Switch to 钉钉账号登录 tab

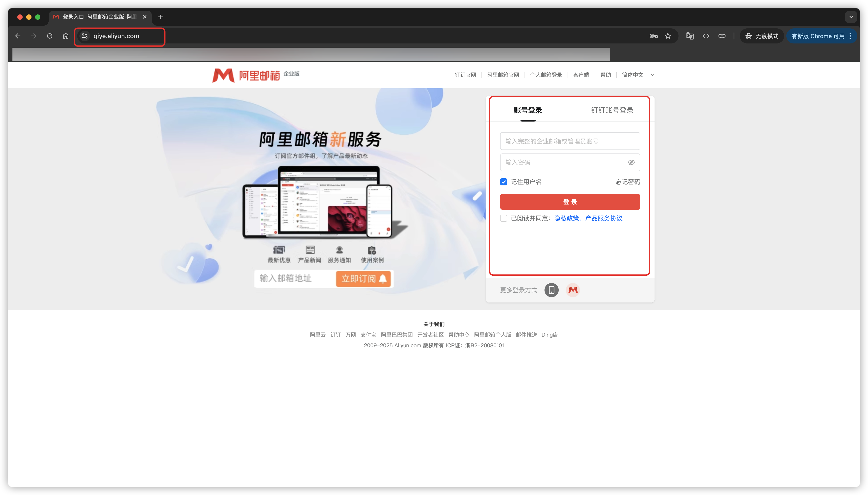coord(612,110)
